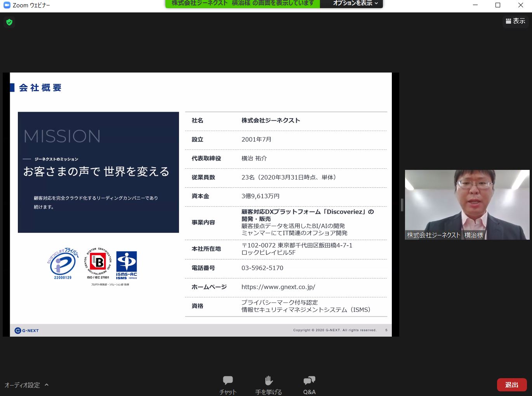This screenshot has width=532, height=396.
Task: Expand the audio settings chevron
Action: (x=47, y=385)
